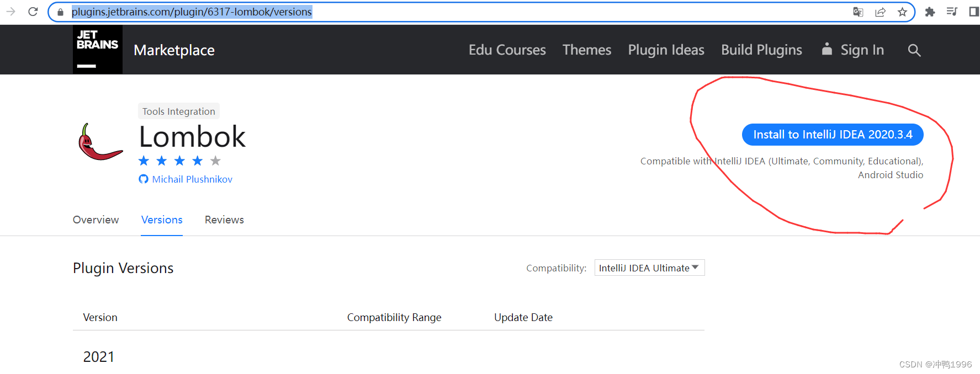Reload the page with the refresh icon
Screen dimensions: 980x374
pyautogui.click(x=33, y=12)
